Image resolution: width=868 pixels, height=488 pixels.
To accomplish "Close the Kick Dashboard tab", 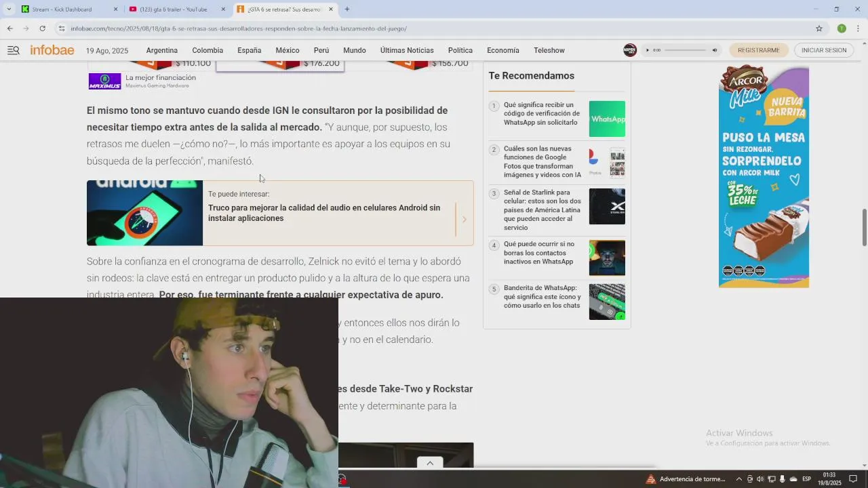I will (115, 9).
